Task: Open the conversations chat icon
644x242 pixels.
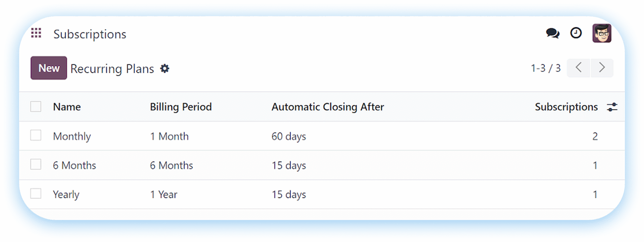Action: (552, 33)
